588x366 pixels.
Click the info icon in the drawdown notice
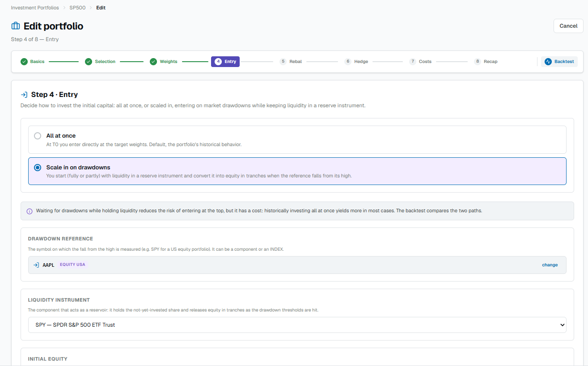coord(30,211)
